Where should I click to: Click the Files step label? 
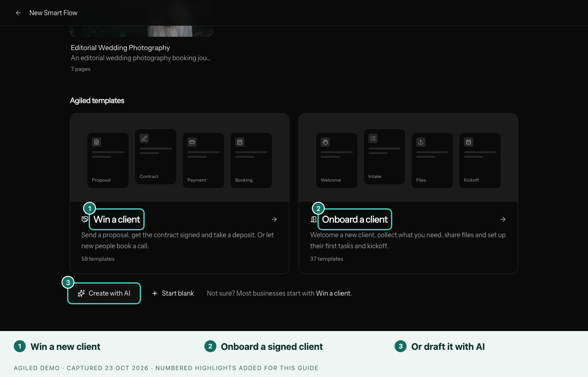pyautogui.click(x=421, y=180)
